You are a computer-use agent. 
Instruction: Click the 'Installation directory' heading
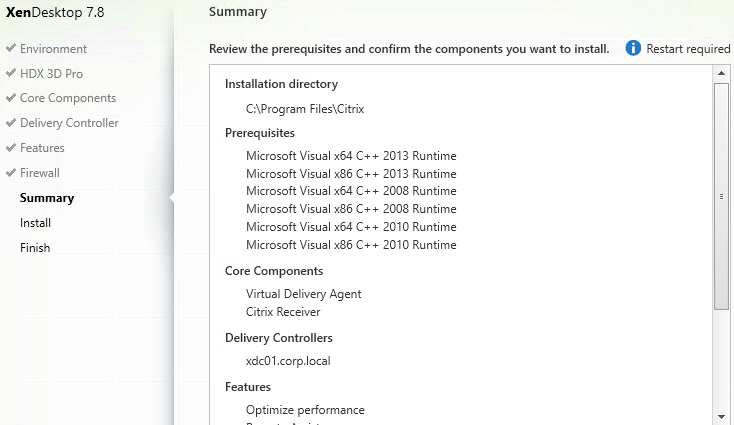click(x=281, y=84)
